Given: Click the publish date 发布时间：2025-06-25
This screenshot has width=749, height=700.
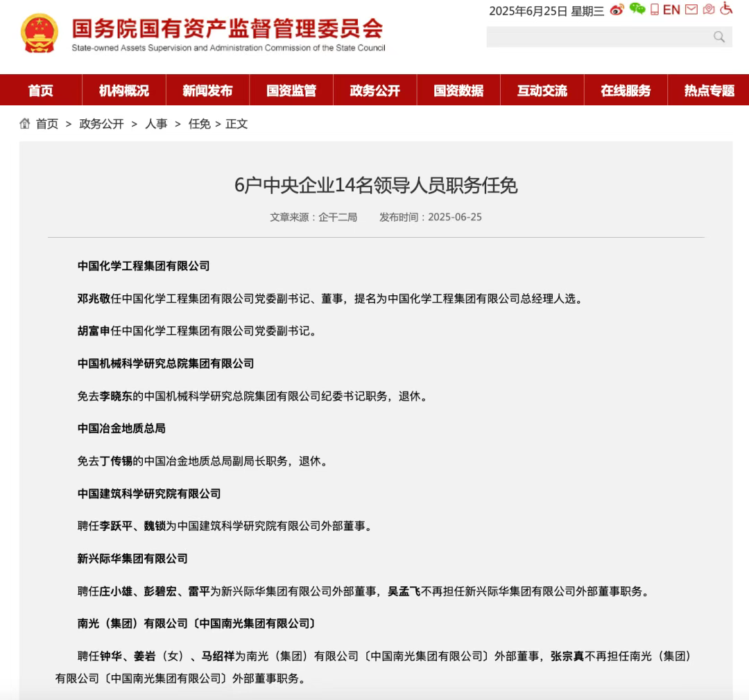Looking at the screenshot, I should coord(431,217).
